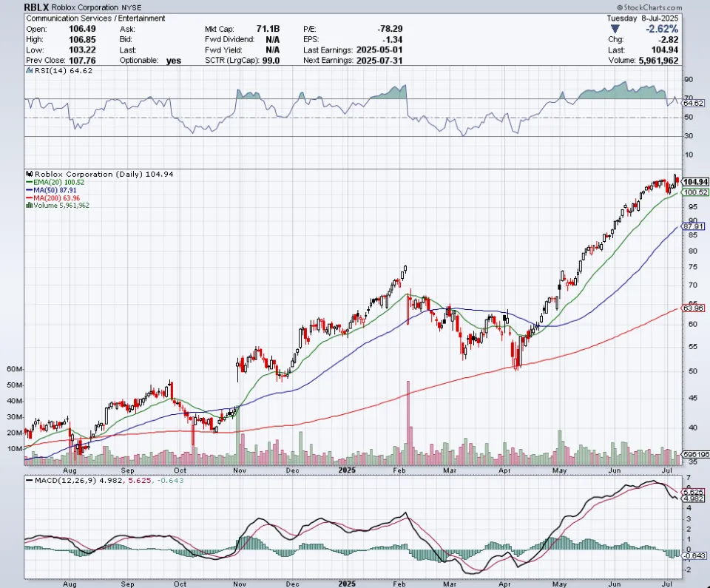This screenshot has width=710, height=588.
Task: Click the black line marker before MACD(12,26,9)
Action: coord(30,480)
